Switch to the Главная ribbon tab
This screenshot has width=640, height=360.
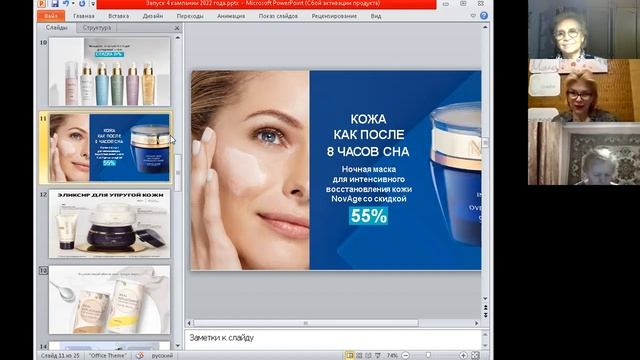(84, 16)
